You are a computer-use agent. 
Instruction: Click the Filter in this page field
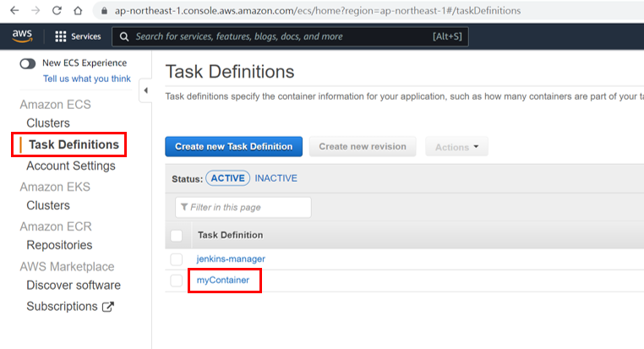pyautogui.click(x=243, y=207)
